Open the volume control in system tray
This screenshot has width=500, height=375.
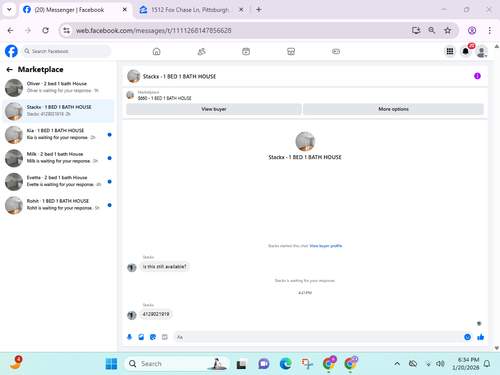point(440,364)
